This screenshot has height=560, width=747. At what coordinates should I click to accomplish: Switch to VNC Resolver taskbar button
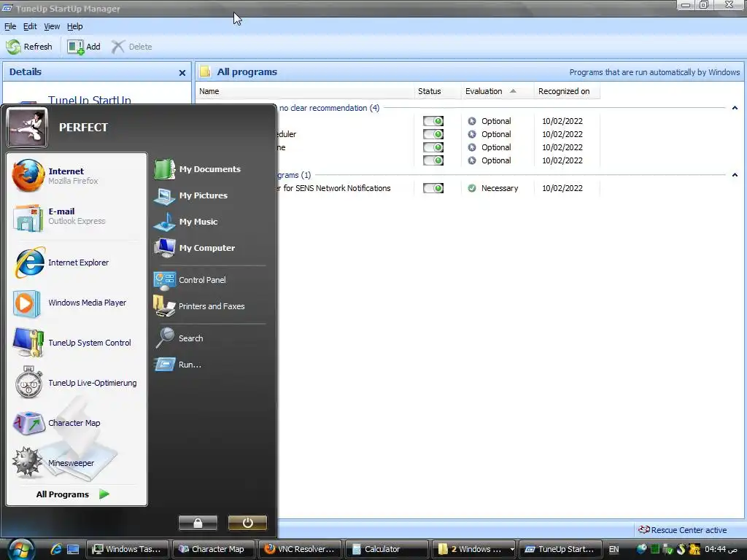(x=300, y=549)
